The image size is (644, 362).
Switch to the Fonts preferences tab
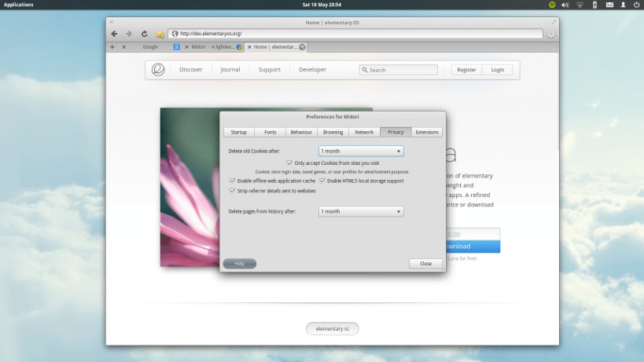coord(270,132)
